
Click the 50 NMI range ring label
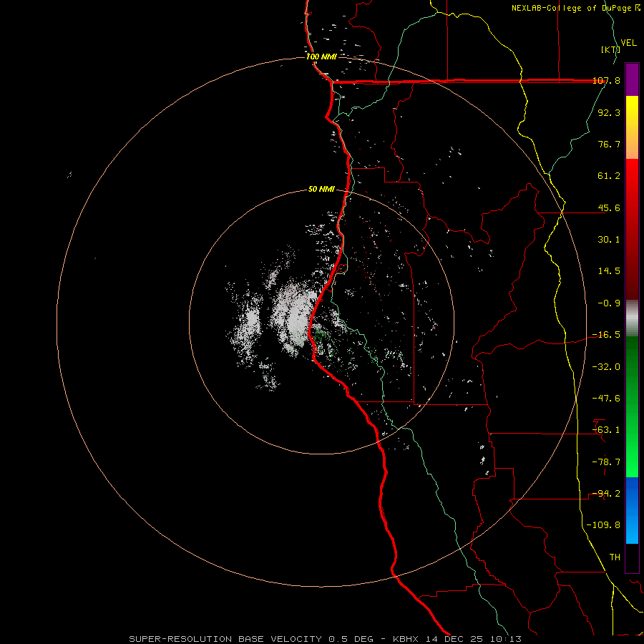321,189
